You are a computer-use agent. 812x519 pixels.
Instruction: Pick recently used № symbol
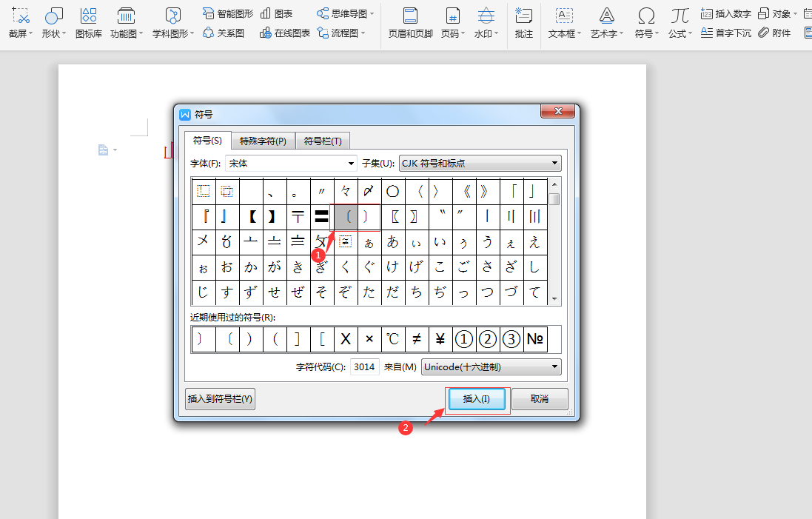pos(535,339)
